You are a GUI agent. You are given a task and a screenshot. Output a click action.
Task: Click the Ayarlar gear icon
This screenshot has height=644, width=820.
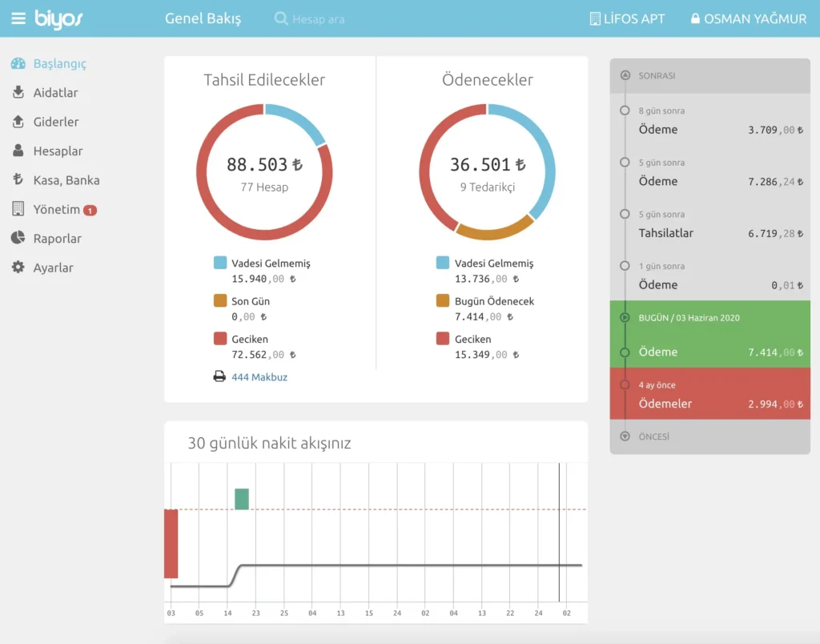point(18,268)
